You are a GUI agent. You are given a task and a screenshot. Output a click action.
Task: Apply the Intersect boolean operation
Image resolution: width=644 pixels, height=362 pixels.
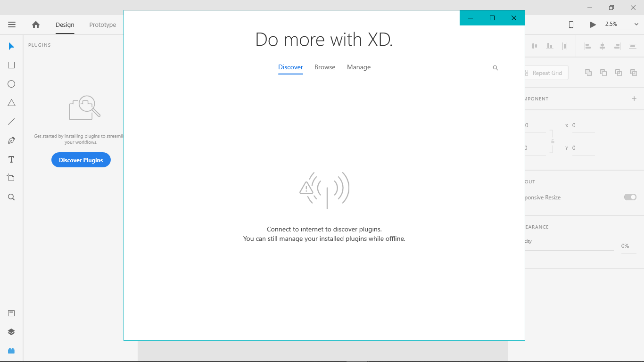[x=619, y=73]
